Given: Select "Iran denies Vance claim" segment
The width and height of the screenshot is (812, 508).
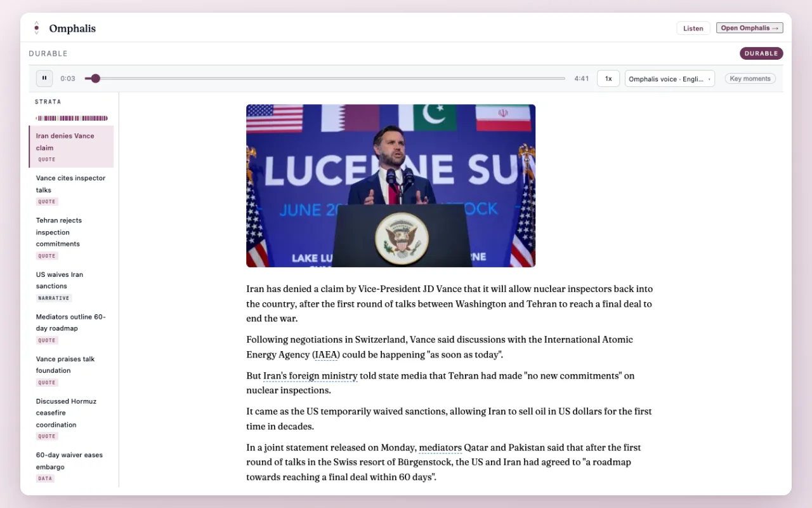Looking at the screenshot, I should click(72, 147).
